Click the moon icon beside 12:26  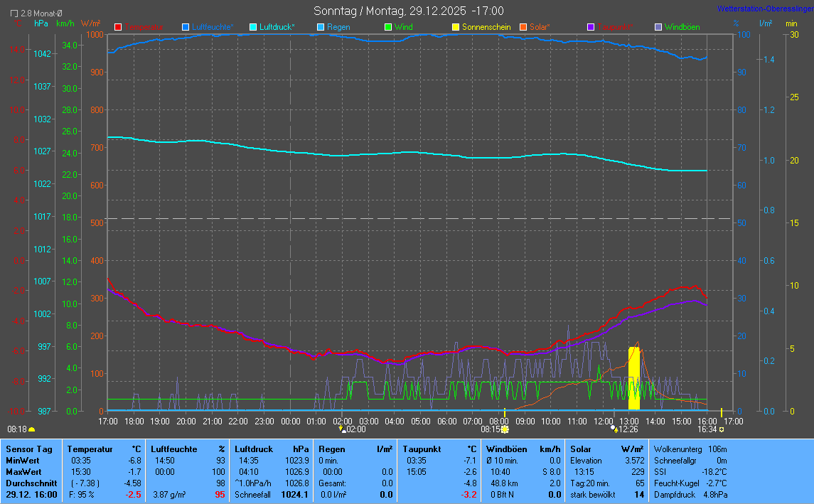tap(614, 429)
